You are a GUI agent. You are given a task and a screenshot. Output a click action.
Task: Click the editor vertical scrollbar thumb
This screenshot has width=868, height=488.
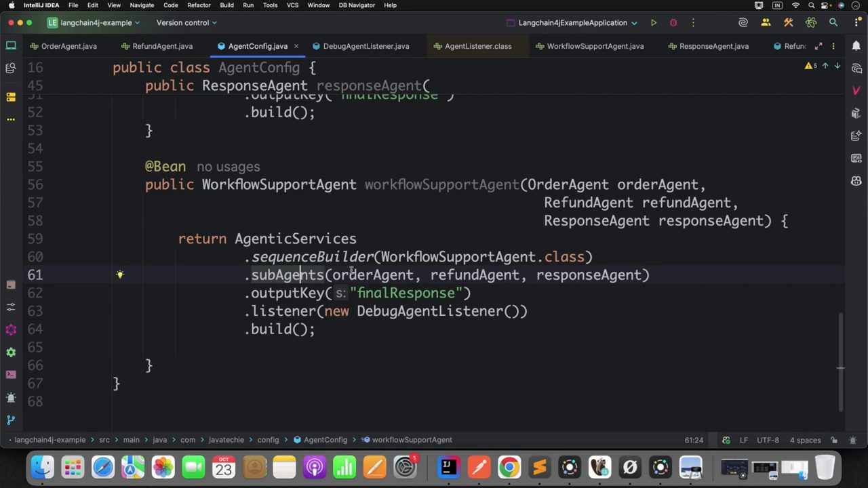[842, 361]
